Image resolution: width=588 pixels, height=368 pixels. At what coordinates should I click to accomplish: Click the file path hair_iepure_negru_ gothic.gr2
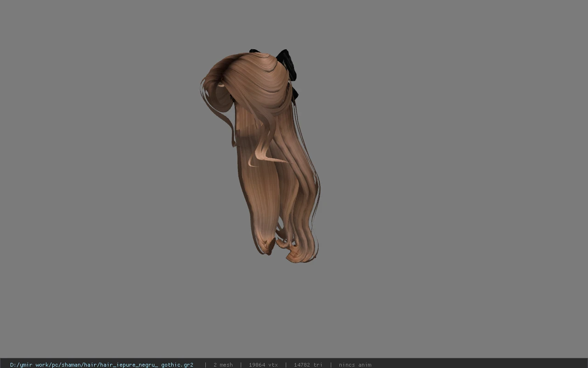[x=102, y=365]
